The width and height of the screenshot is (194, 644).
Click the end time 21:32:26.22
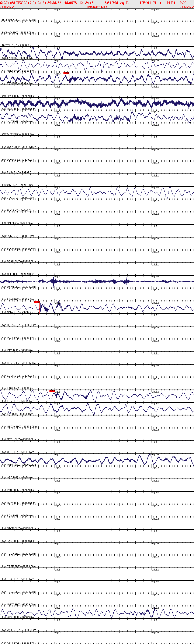pyautogui.click(x=187, y=7)
